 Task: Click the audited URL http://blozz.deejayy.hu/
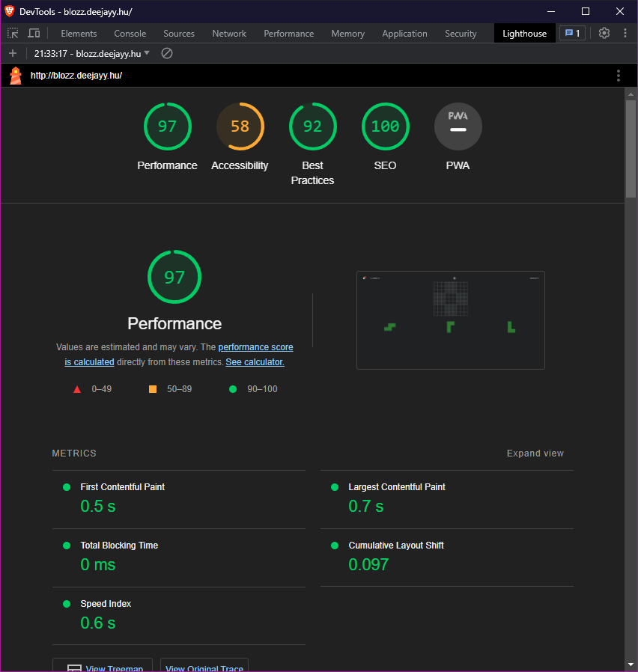76,76
